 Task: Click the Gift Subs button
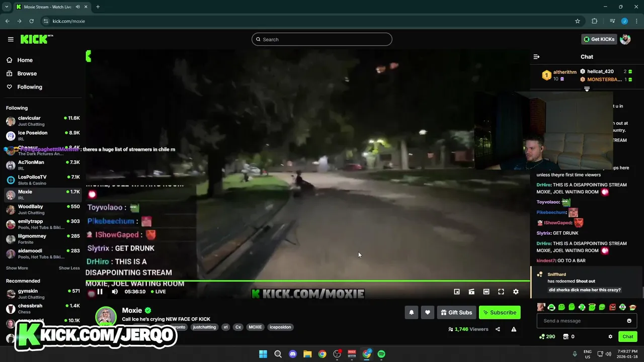coord(457,312)
